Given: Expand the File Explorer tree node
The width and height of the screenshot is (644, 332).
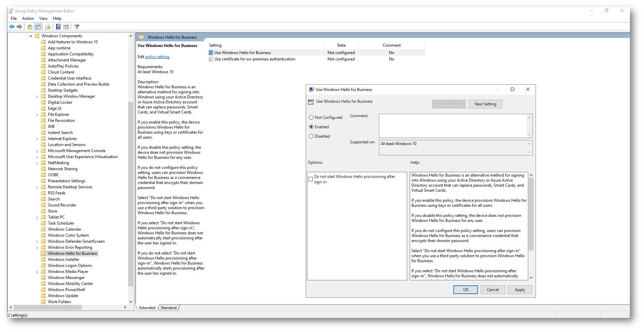Looking at the screenshot, I should (x=37, y=115).
